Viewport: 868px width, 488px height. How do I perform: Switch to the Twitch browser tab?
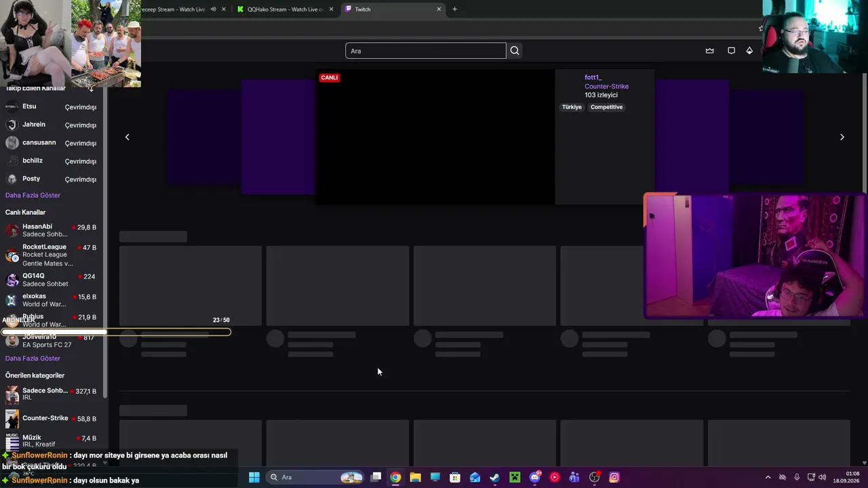(x=393, y=9)
